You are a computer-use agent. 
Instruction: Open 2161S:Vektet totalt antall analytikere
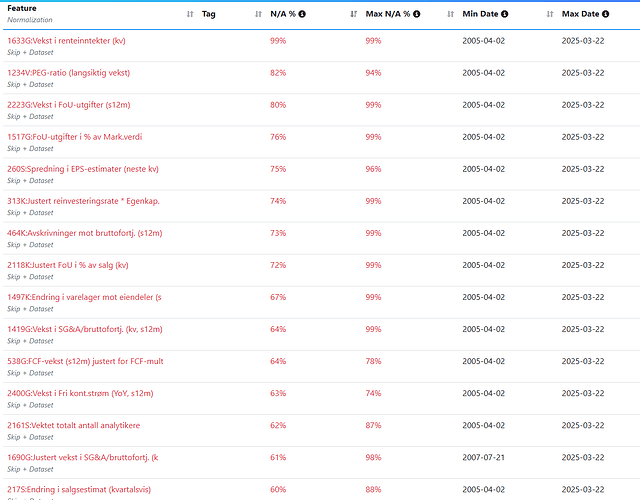point(73,425)
